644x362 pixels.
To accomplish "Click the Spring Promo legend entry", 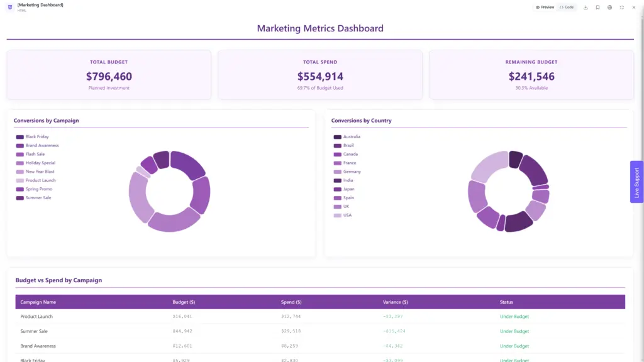I will point(35,189).
